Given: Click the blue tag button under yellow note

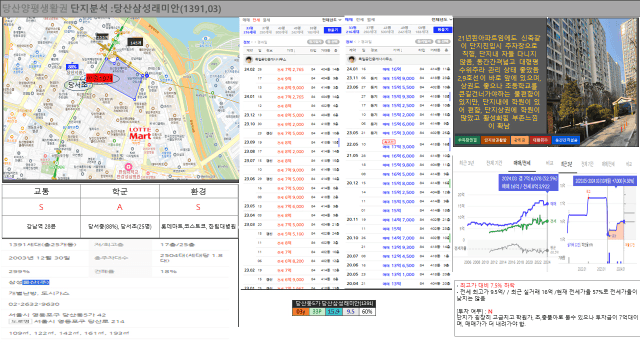Looking at the screenshot, I should (566, 140).
